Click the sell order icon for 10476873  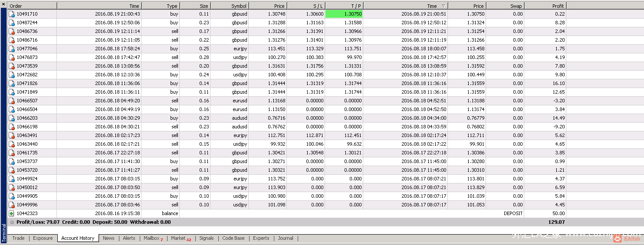click(12, 57)
